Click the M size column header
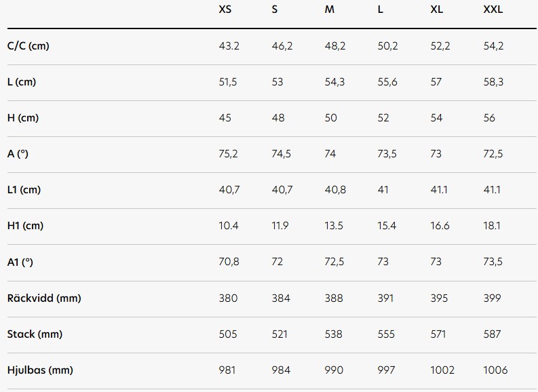The image size is (538, 392). [330, 9]
